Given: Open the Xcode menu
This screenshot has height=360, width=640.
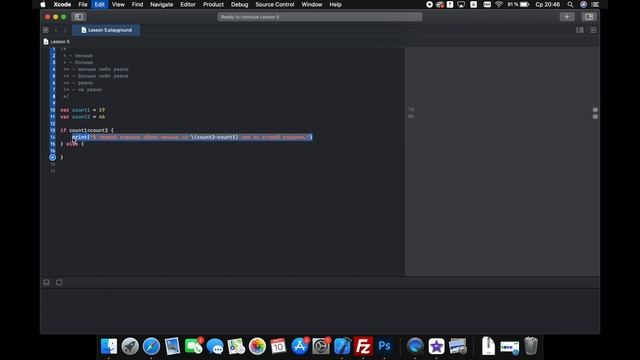Looking at the screenshot, I should (x=62, y=4).
